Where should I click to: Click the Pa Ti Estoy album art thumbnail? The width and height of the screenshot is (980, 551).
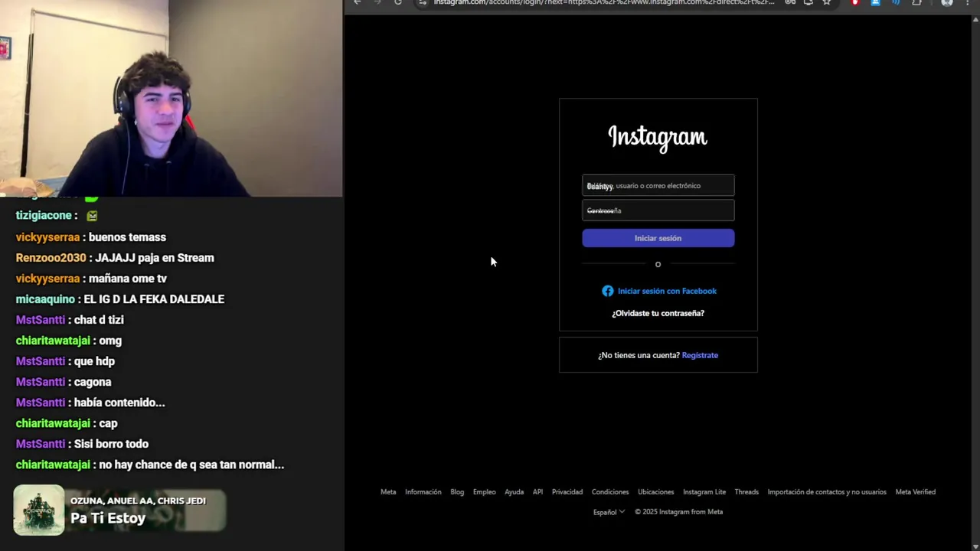pyautogui.click(x=39, y=510)
